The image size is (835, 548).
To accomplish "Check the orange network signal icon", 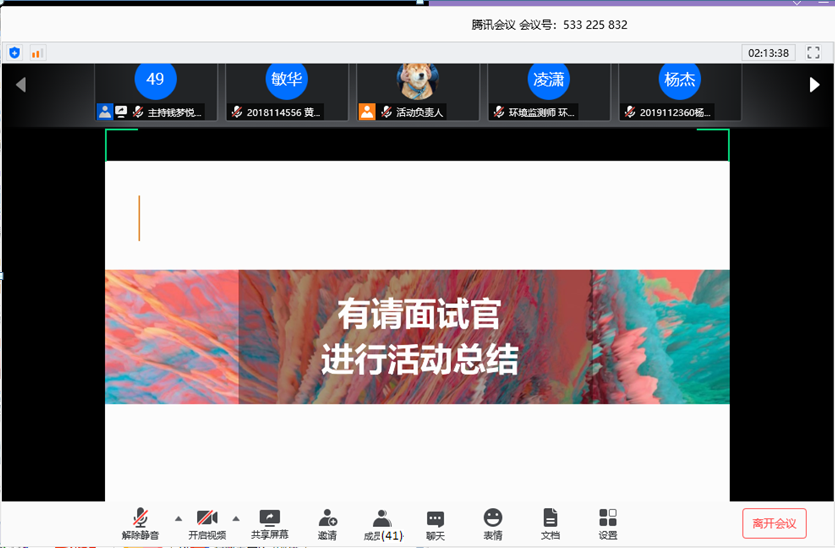I will pyautogui.click(x=37, y=53).
